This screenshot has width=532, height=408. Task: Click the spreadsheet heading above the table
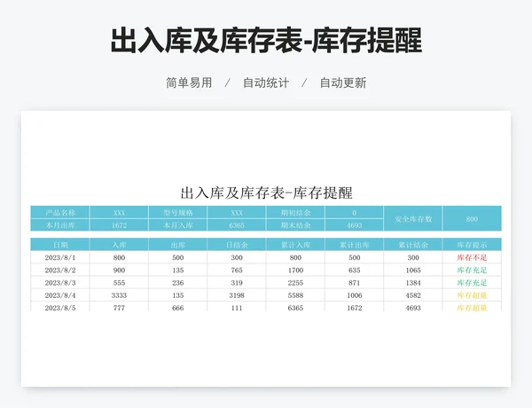click(x=266, y=192)
